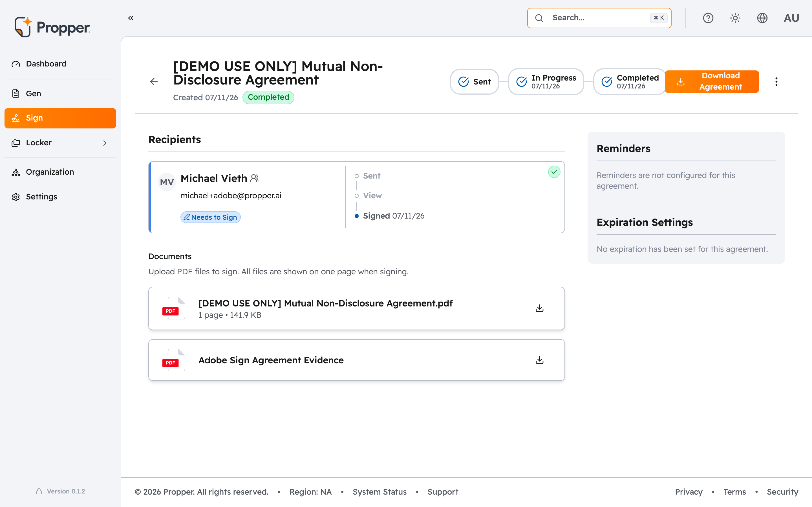Open the help question-mark icon

click(x=708, y=18)
